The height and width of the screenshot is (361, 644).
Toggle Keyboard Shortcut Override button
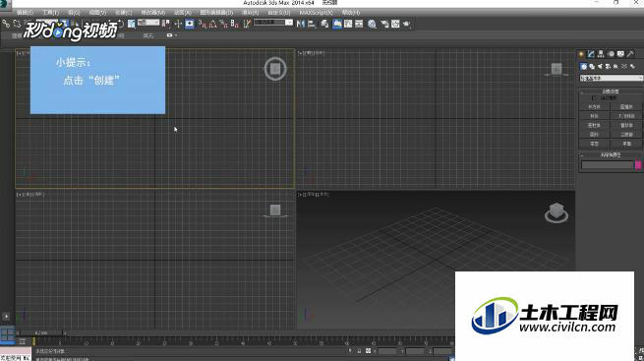190,24
